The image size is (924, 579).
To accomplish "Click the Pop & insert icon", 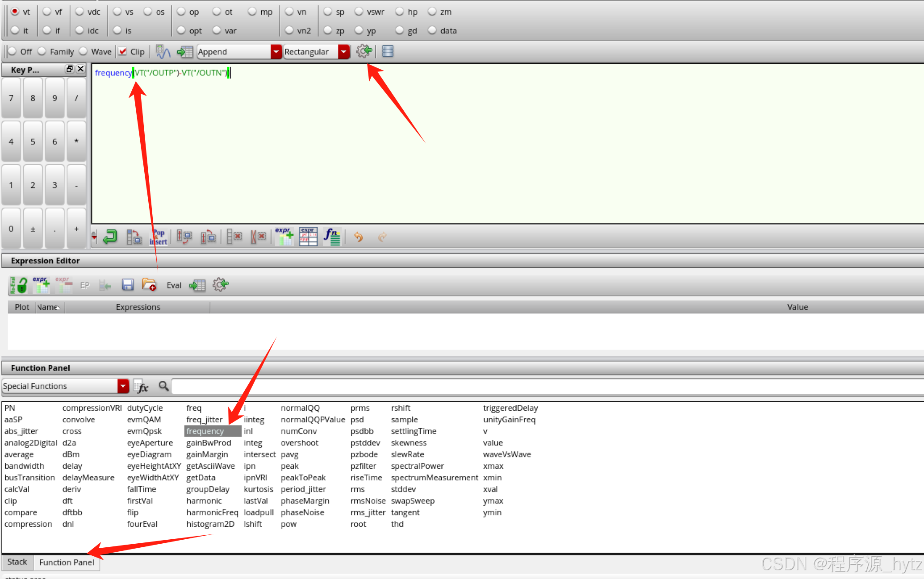I will click(159, 237).
